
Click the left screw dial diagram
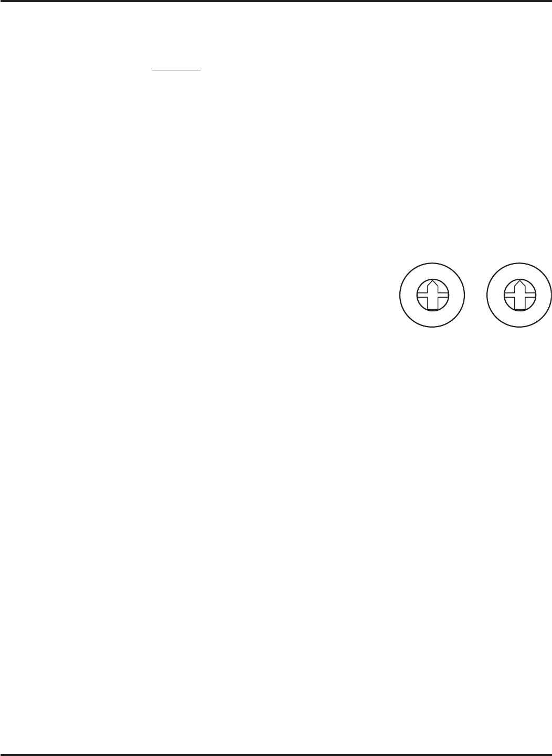(432, 295)
